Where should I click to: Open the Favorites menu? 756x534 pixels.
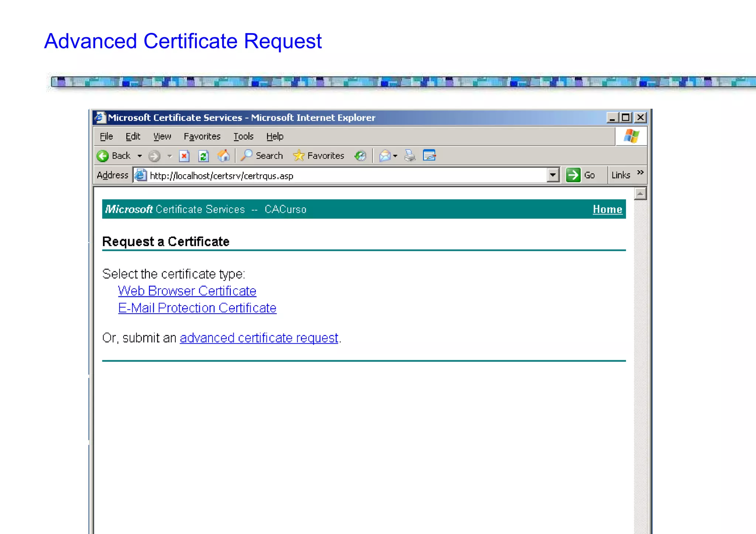coord(202,137)
